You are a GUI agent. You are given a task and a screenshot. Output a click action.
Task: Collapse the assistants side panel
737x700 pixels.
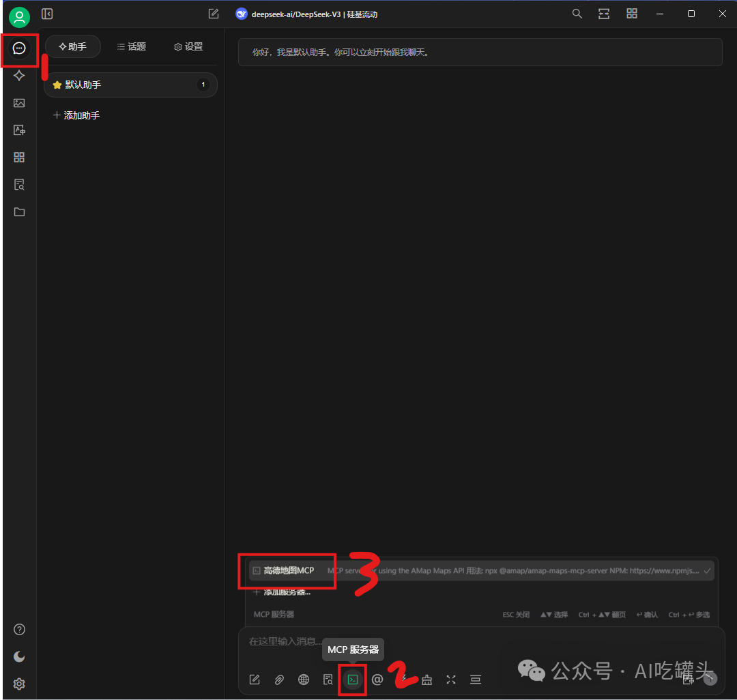[x=47, y=14]
